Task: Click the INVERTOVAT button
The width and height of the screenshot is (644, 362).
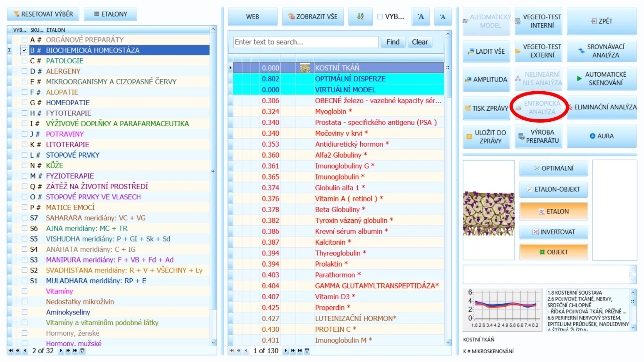Action: pyautogui.click(x=554, y=232)
